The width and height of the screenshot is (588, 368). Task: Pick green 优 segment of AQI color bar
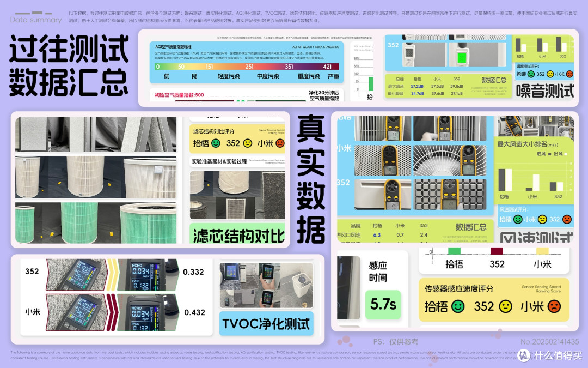coord(167,67)
